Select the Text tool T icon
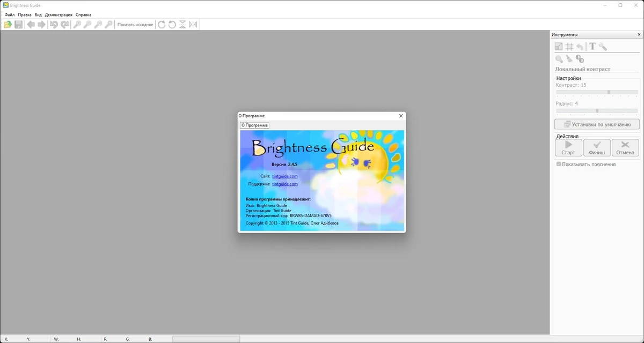 [x=592, y=47]
